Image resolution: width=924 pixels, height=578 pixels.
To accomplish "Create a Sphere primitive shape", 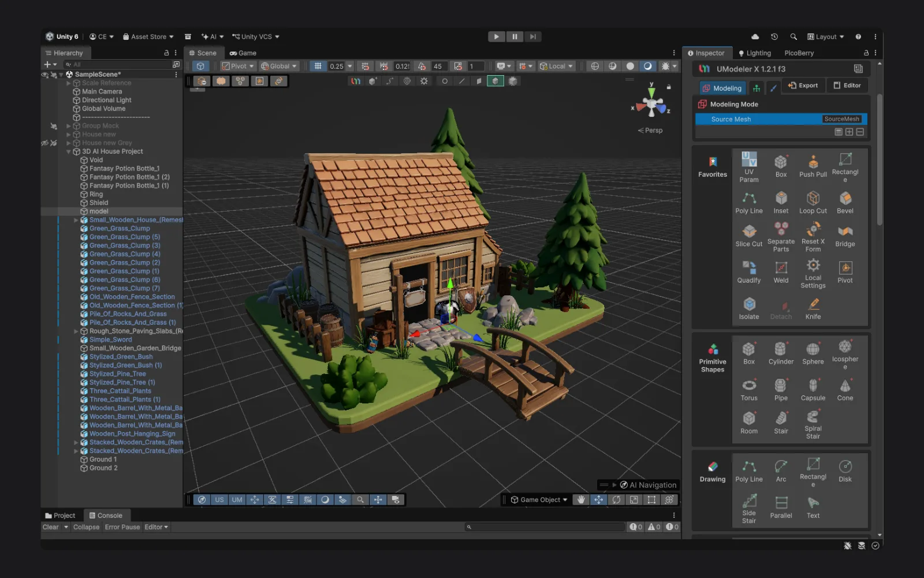I will (813, 354).
